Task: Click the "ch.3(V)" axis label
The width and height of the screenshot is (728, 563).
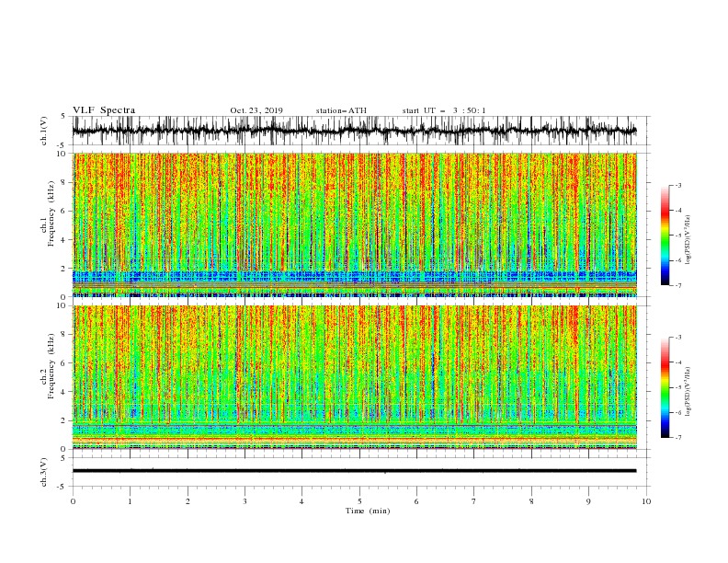Action: coord(44,472)
